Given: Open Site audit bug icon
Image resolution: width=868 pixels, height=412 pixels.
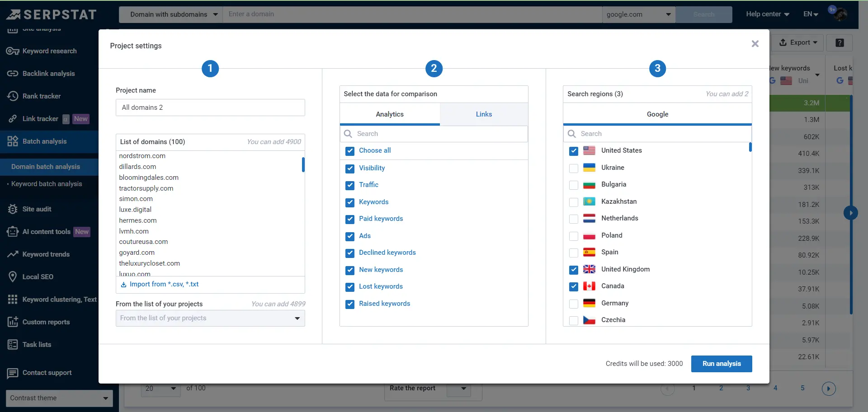Looking at the screenshot, I should pos(13,209).
